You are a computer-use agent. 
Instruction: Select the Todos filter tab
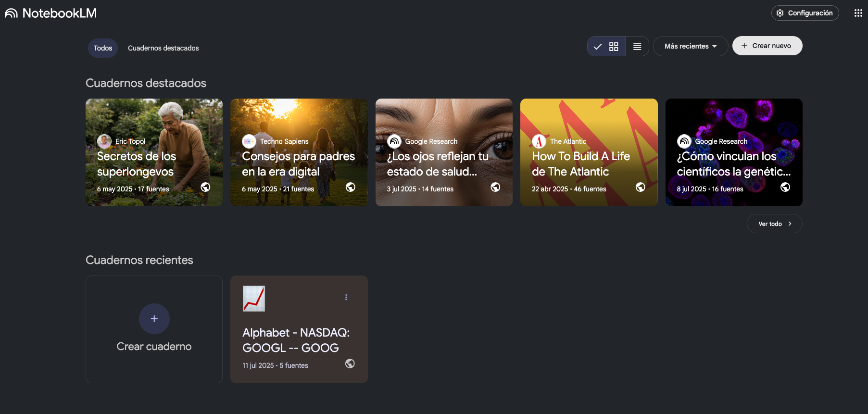coord(103,48)
